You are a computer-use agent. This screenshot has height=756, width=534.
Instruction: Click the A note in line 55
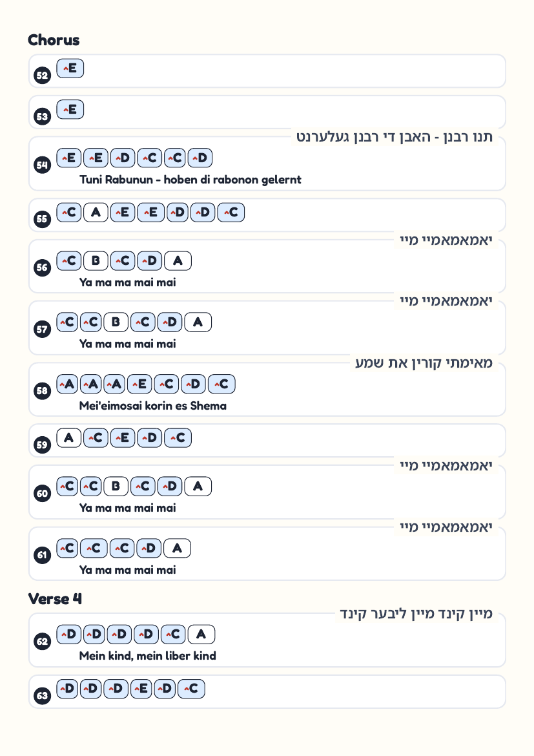click(96, 213)
